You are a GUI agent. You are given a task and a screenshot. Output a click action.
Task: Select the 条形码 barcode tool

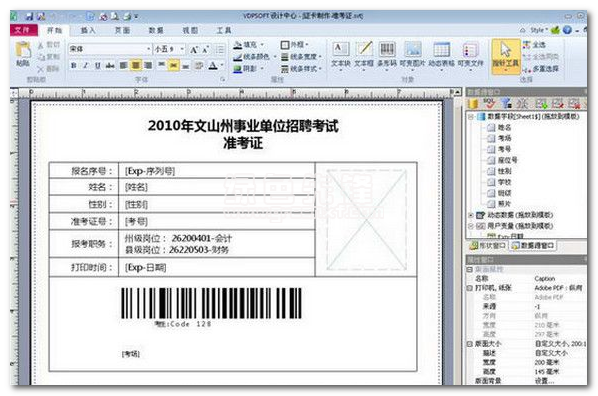(x=387, y=55)
